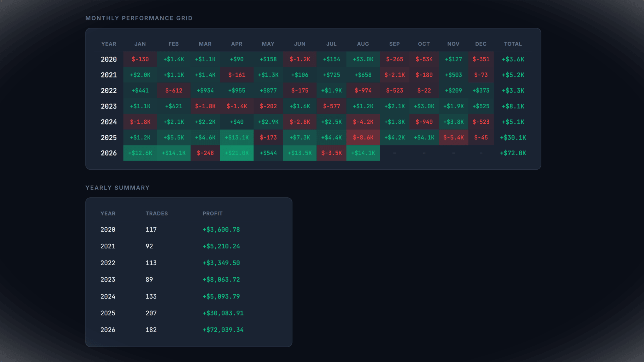Click December 2020 cell showing $-351
The height and width of the screenshot is (362, 644).
click(481, 59)
